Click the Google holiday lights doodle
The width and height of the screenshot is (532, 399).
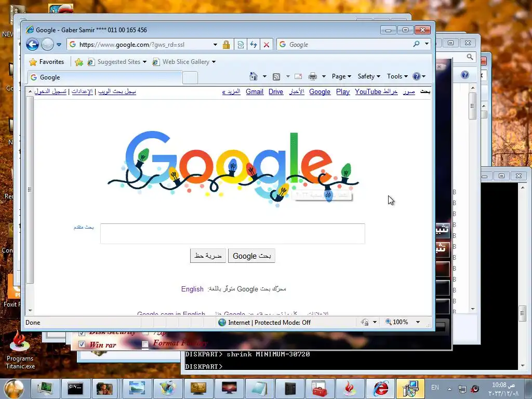[x=233, y=168]
